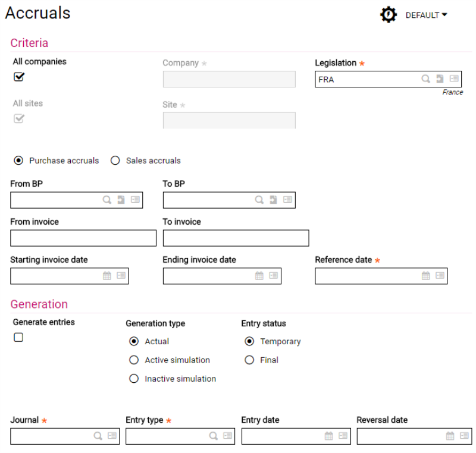476x453 pixels.
Task: Open the Reversal date calendar picker
Action: [x=450, y=436]
